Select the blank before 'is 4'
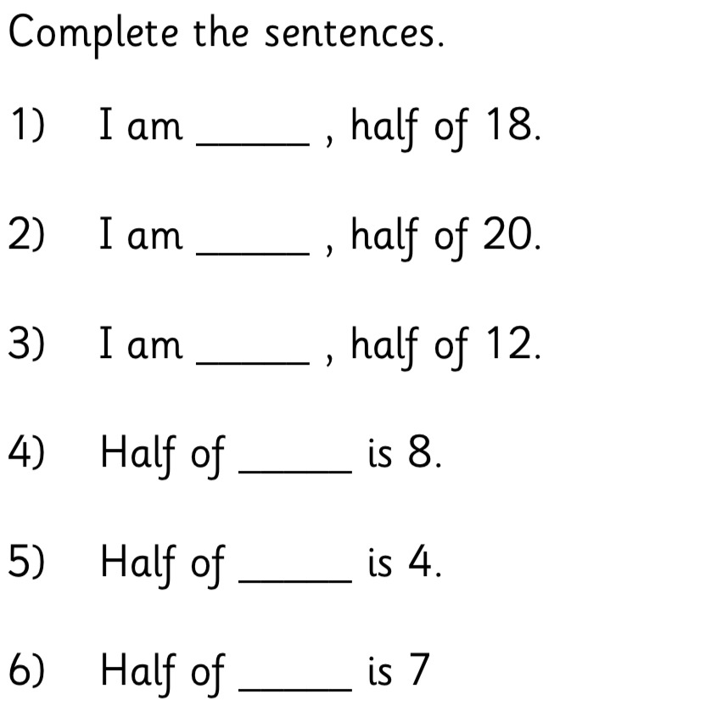The width and height of the screenshot is (728, 711). coord(295,581)
